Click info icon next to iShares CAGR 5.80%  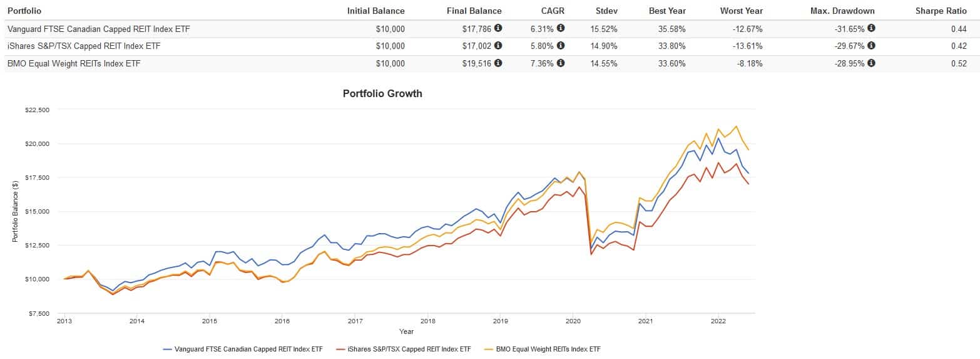[561, 46]
